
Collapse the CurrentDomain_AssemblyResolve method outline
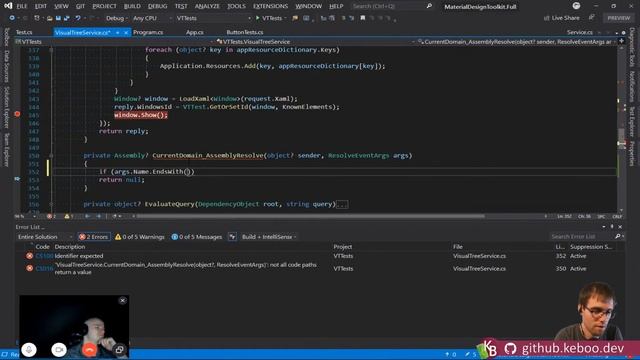(x=51, y=156)
